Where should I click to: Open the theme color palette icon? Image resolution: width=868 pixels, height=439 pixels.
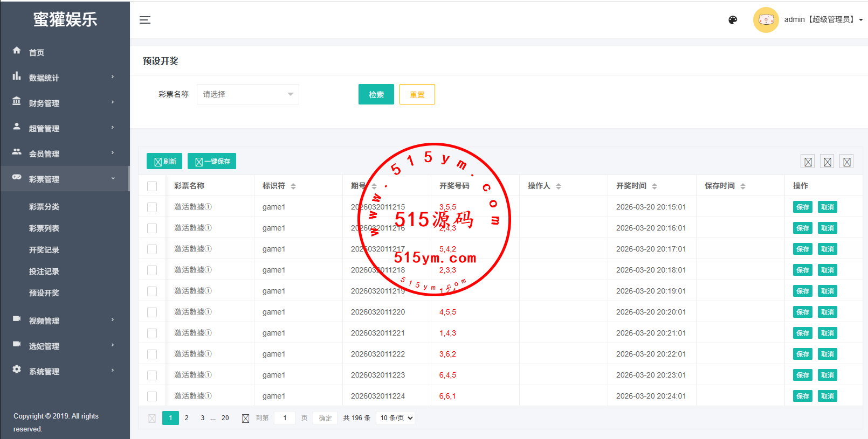733,20
